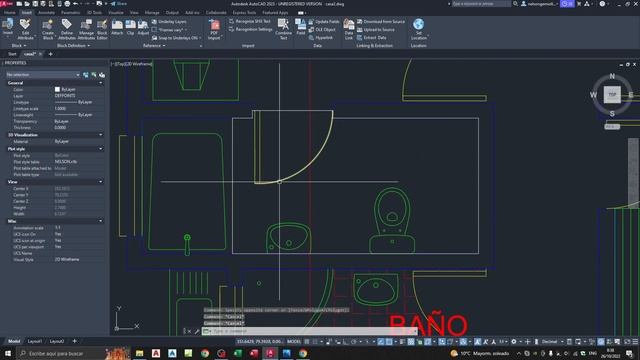Image resolution: width=640 pixels, height=360 pixels.
Task: Use the Attach reference tool
Action: pyautogui.click(x=117, y=27)
